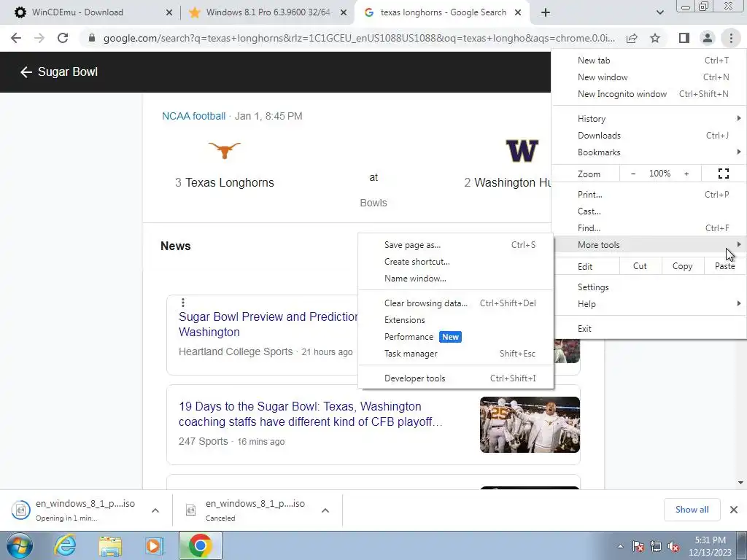Image resolution: width=747 pixels, height=560 pixels.
Task: Select Save page as option
Action: (x=456, y=245)
